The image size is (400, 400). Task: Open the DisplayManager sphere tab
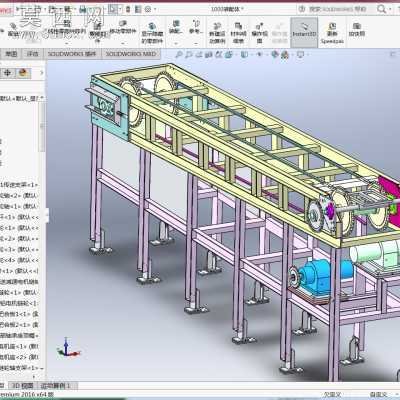23,73
